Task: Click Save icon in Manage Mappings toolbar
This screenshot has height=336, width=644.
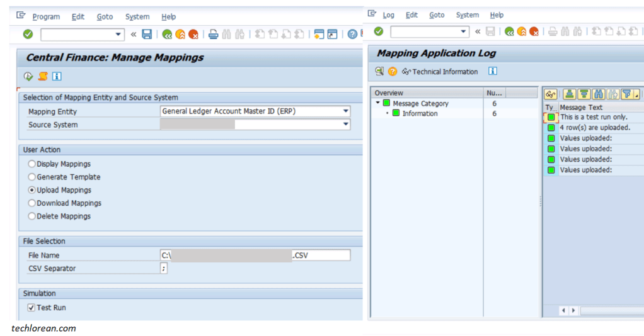Action: (147, 34)
